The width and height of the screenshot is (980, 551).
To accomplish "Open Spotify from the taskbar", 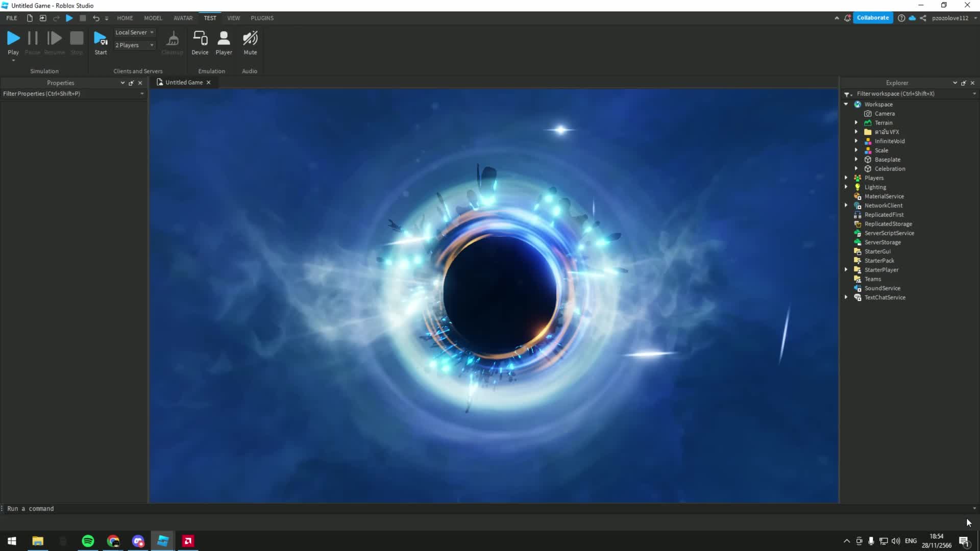I will [x=88, y=541].
